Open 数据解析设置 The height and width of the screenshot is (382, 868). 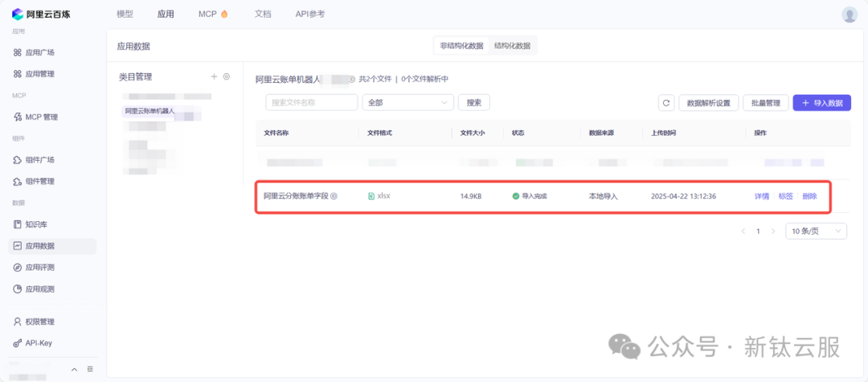tap(709, 103)
